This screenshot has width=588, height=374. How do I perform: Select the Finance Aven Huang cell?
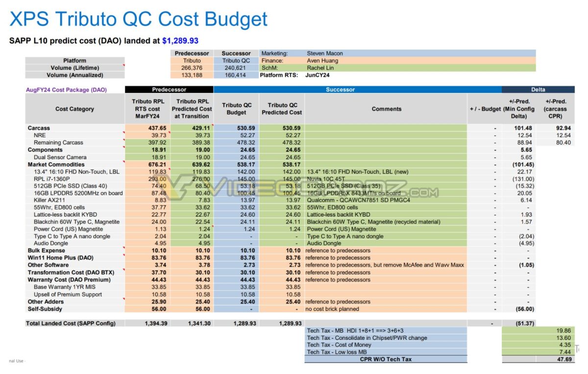click(322, 61)
